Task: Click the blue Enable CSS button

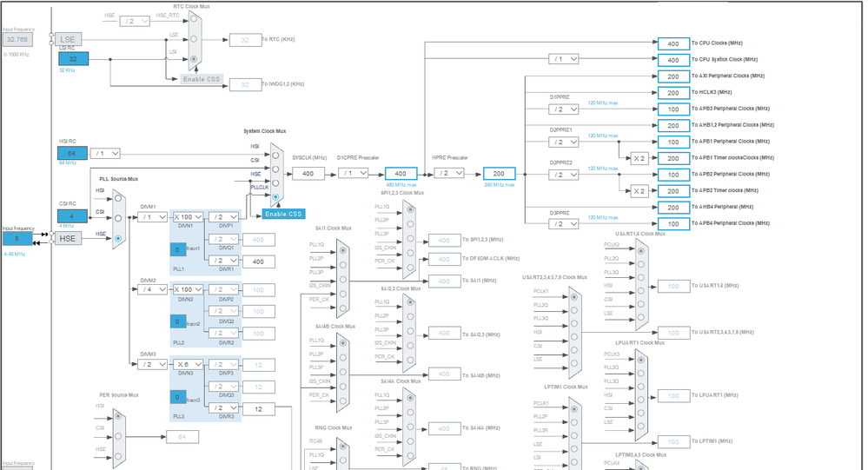Action: pyautogui.click(x=283, y=214)
